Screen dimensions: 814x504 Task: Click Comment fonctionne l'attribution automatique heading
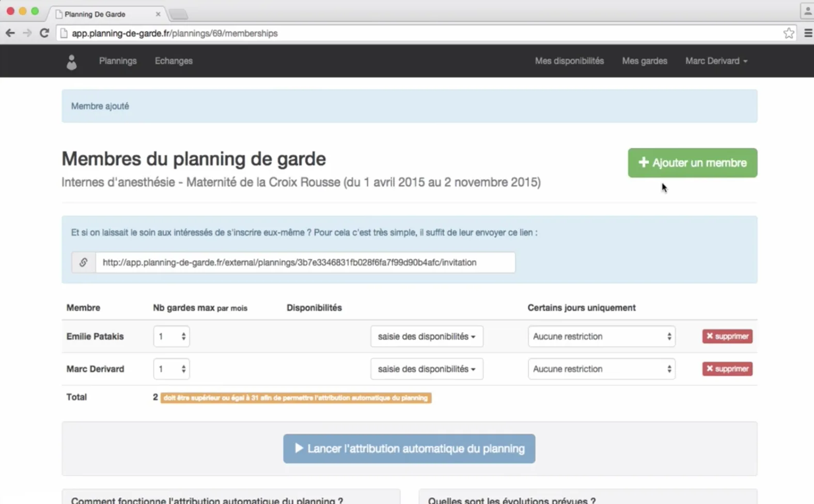[207, 500]
